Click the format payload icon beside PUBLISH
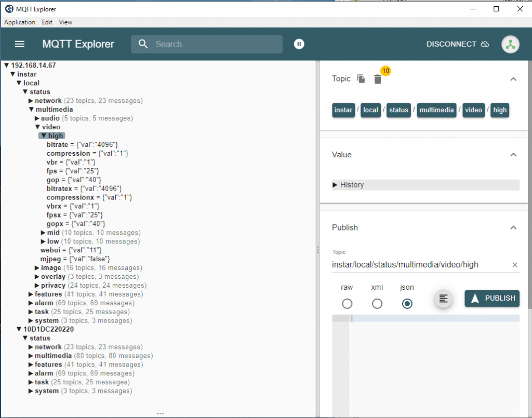Viewport: 532px width, 418px height. (x=443, y=299)
